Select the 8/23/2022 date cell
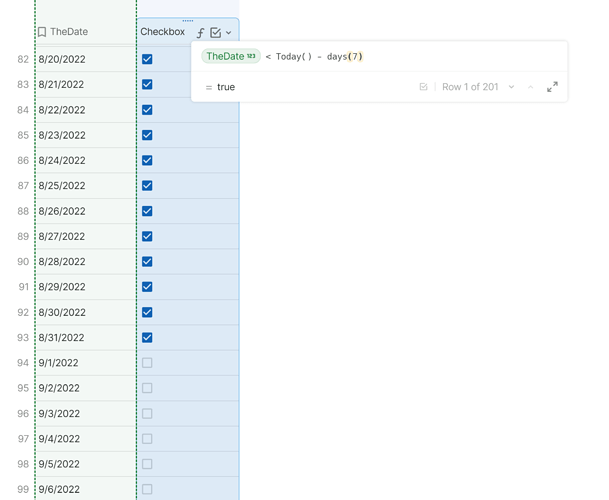609x500 pixels. click(85, 135)
